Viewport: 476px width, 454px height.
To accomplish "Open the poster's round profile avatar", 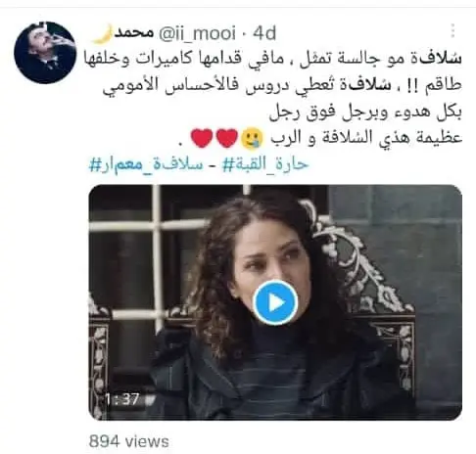I will click(45, 53).
